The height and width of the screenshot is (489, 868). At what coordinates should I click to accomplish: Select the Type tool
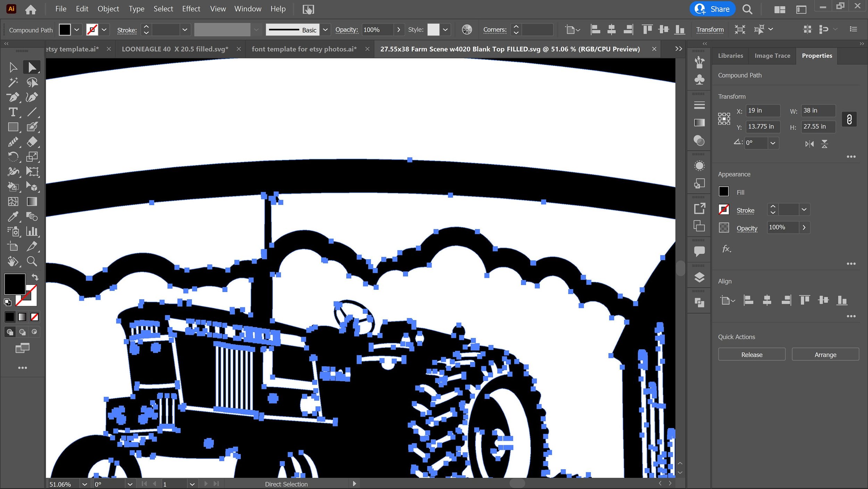pyautogui.click(x=13, y=112)
